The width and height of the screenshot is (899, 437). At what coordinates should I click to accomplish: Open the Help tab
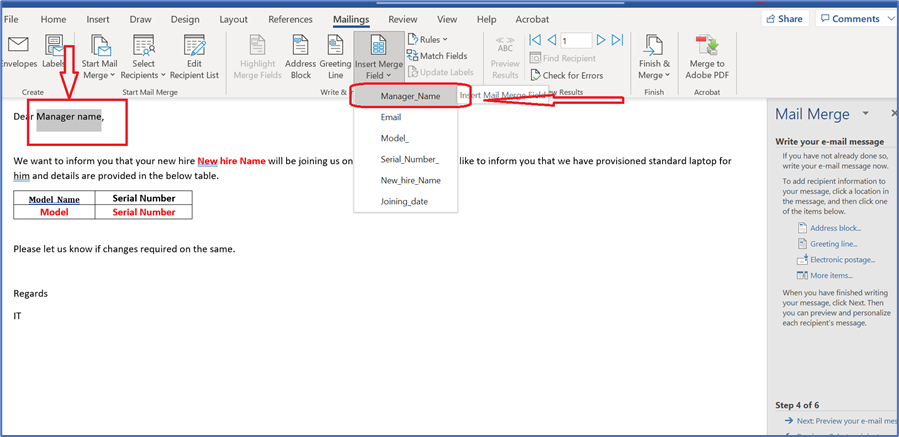coord(486,19)
